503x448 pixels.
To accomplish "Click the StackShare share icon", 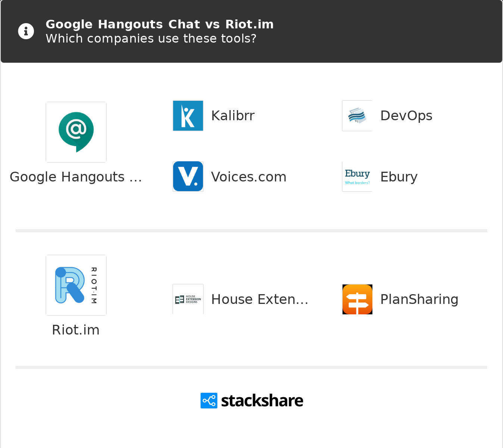I will click(209, 401).
